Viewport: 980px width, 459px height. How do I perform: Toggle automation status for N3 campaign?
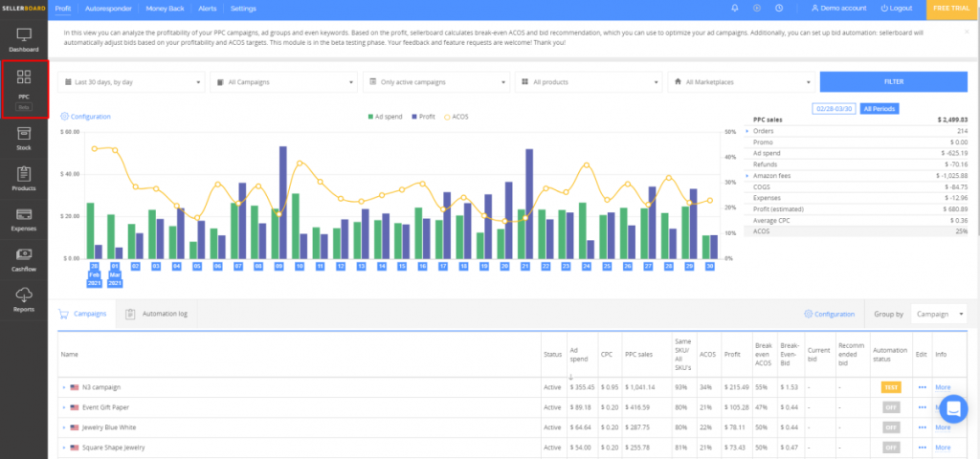click(x=892, y=387)
